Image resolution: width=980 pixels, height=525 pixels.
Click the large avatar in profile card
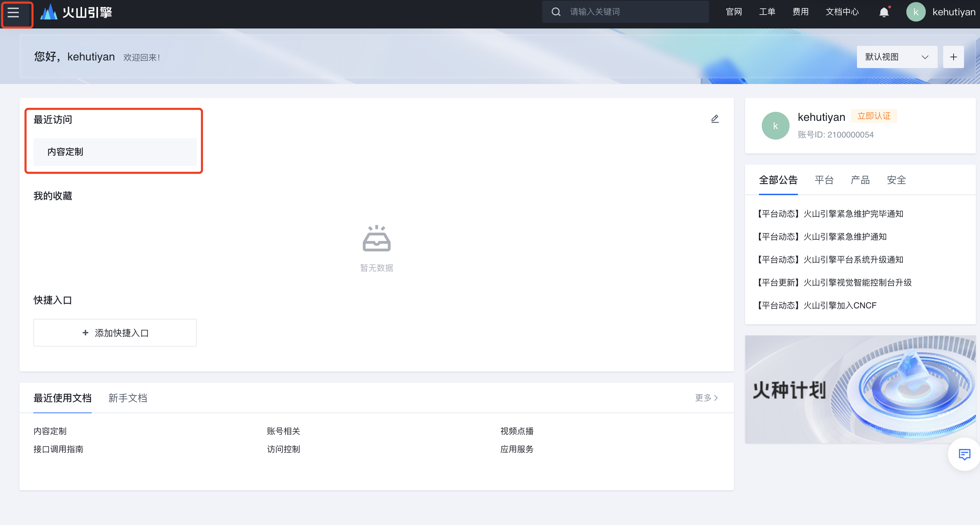(x=775, y=126)
